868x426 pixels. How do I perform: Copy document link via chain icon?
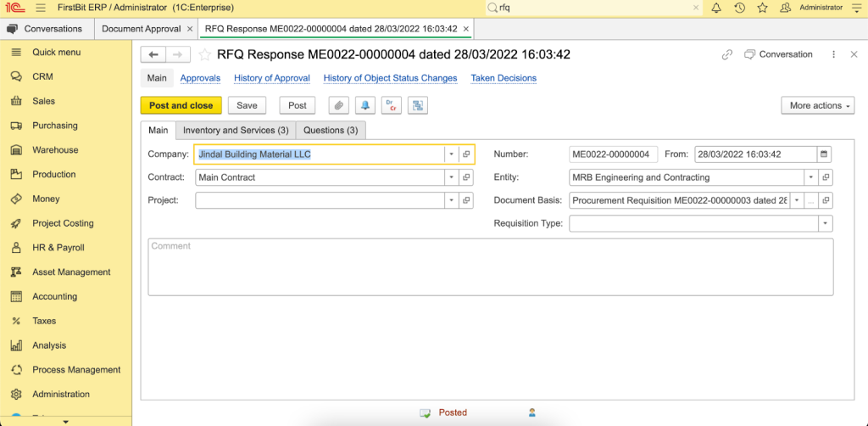[x=726, y=54]
